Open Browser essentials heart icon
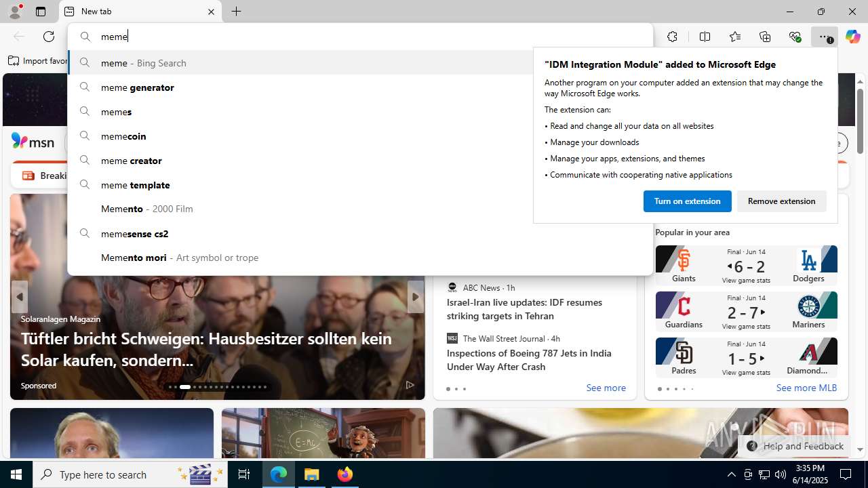The height and width of the screenshot is (488, 868). click(795, 37)
